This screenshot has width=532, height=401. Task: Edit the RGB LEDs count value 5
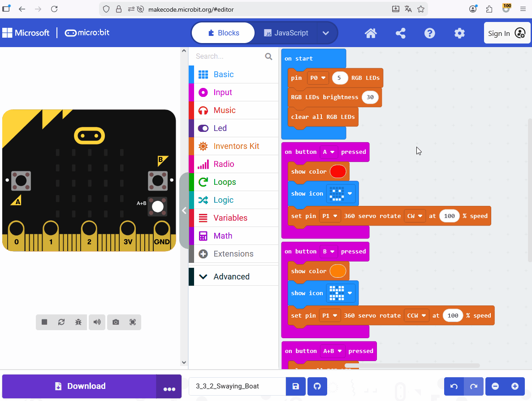340,78
